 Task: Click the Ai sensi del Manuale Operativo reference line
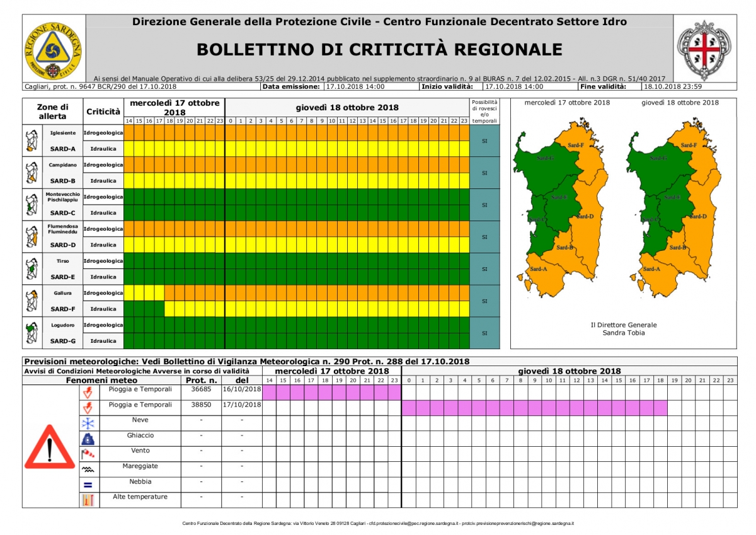point(379,78)
